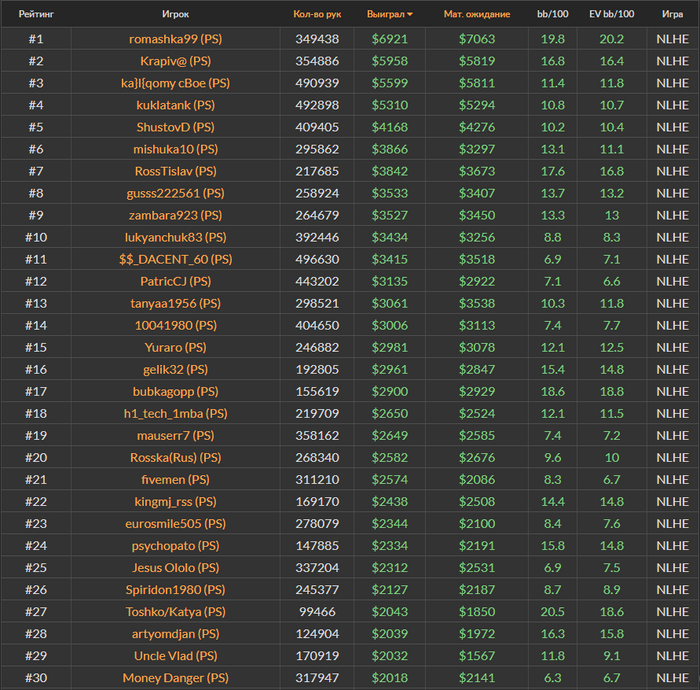
Task: View RossTislav (PS) player stats
Action: click(175, 171)
